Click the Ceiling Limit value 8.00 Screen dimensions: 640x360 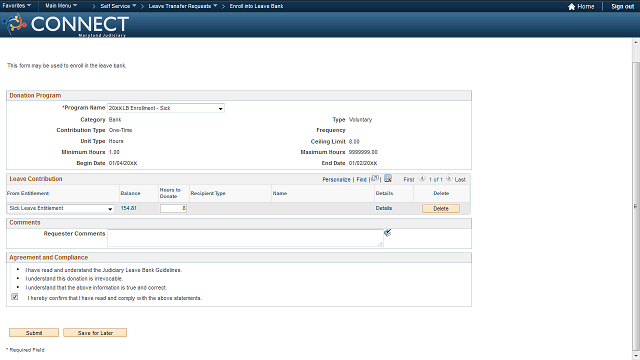click(x=354, y=142)
